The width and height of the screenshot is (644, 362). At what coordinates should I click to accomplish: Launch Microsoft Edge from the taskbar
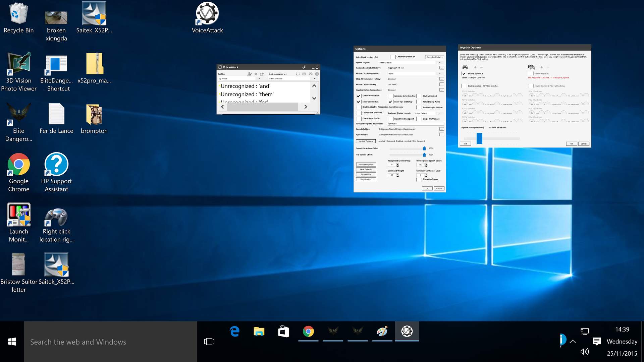pos(234,331)
